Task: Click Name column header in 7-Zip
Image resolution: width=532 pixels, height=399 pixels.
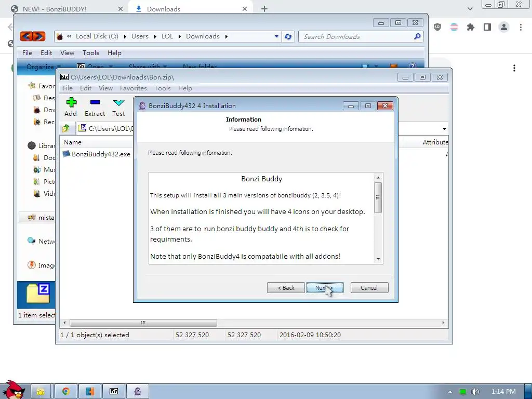Action: 72,142
